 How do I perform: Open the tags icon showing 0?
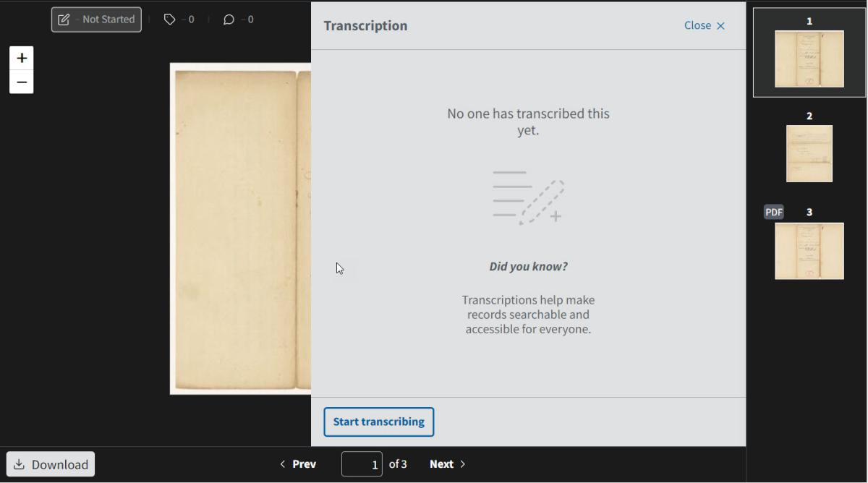(170, 20)
